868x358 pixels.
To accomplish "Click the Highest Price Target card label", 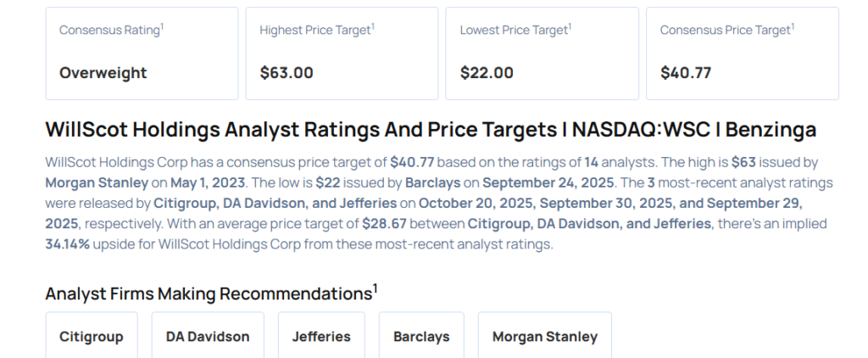I will [315, 30].
